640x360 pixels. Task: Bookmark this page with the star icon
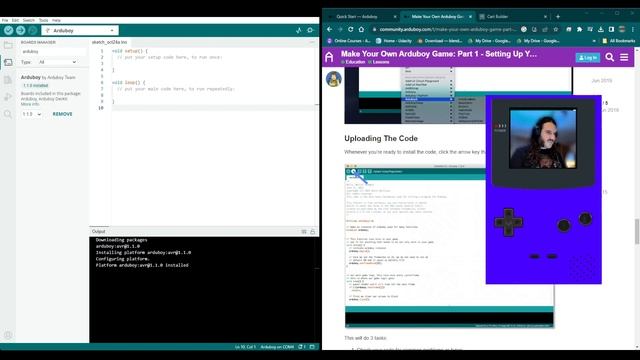pyautogui.click(x=556, y=29)
